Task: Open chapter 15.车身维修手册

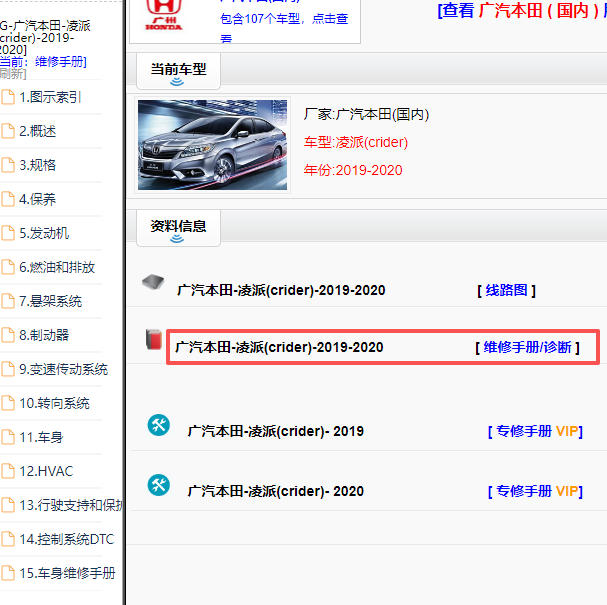Action: (67, 573)
